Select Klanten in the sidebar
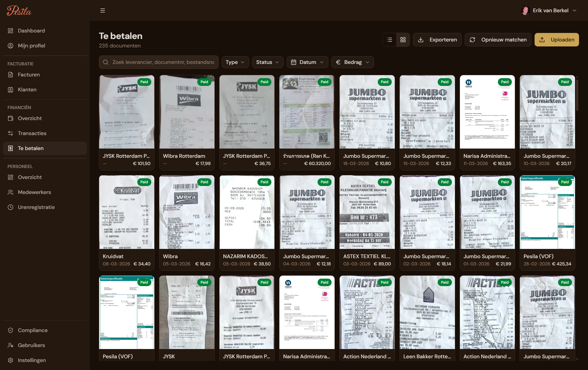Image resolution: width=588 pixels, height=370 pixels. pyautogui.click(x=27, y=89)
